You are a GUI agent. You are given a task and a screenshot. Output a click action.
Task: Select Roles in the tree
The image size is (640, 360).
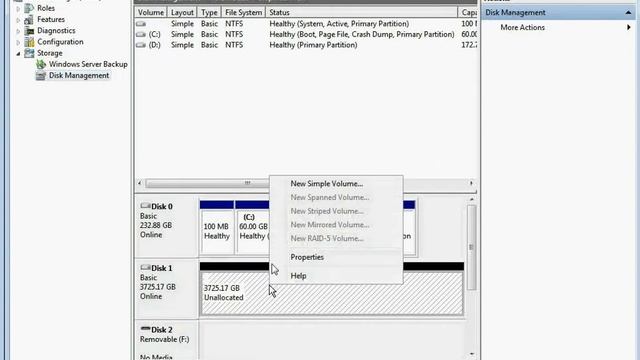(x=46, y=8)
